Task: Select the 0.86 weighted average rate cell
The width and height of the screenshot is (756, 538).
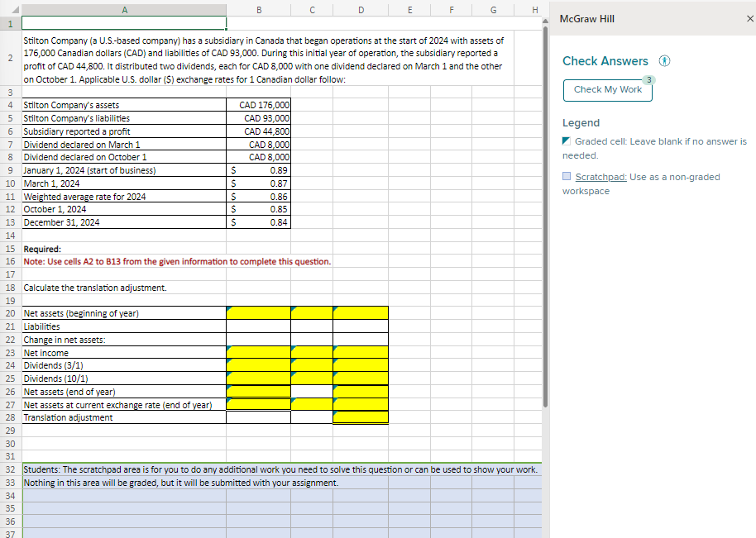Action: coord(258,197)
